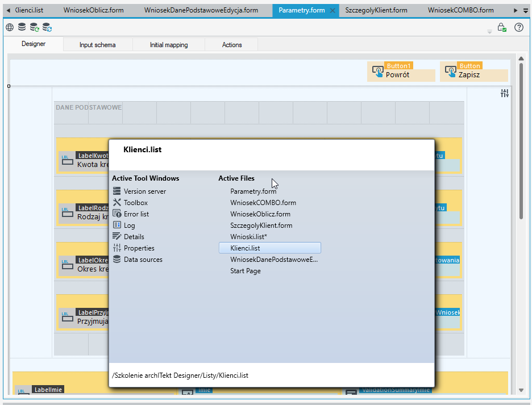Open the WniosekCOMBO.form document tab
532x405 pixels.
tap(461, 10)
